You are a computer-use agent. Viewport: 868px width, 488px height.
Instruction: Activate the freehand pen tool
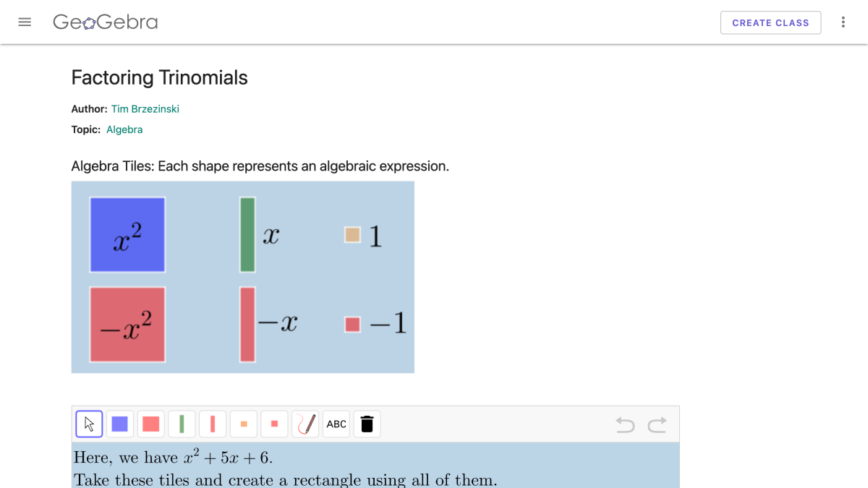click(x=305, y=424)
